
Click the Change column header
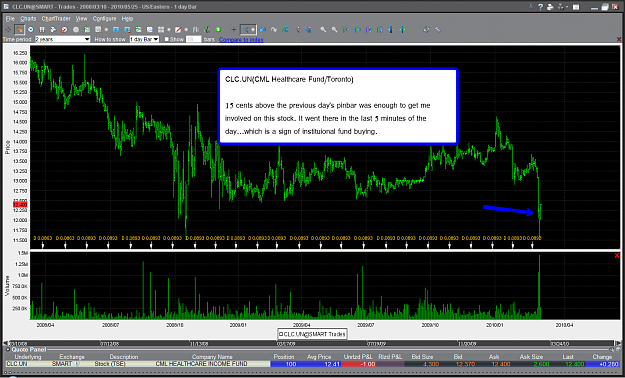[x=602, y=357]
